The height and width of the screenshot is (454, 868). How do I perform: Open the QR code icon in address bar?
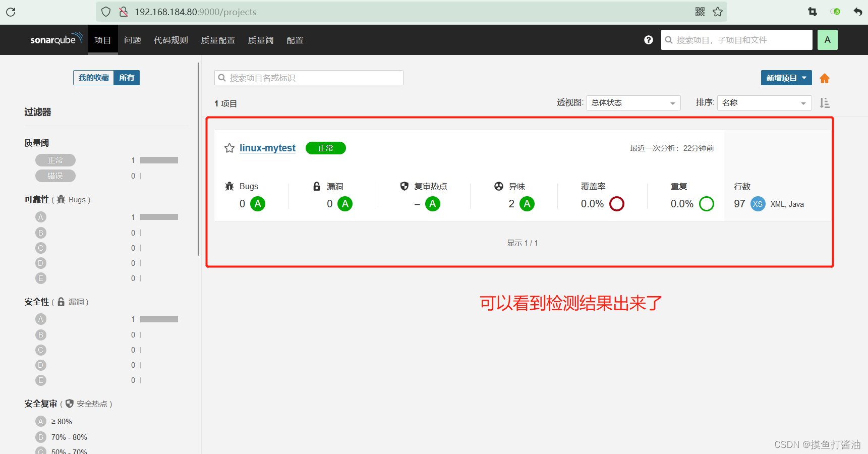[700, 12]
